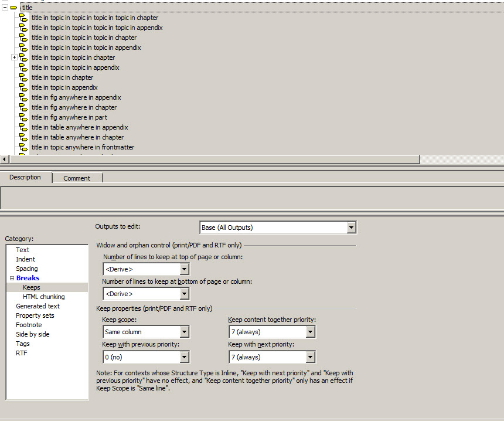Viewport: 504px width, 421px height.
Task: Click context icon of 'title in table anywhere in appendix'
Action: [x=23, y=127]
